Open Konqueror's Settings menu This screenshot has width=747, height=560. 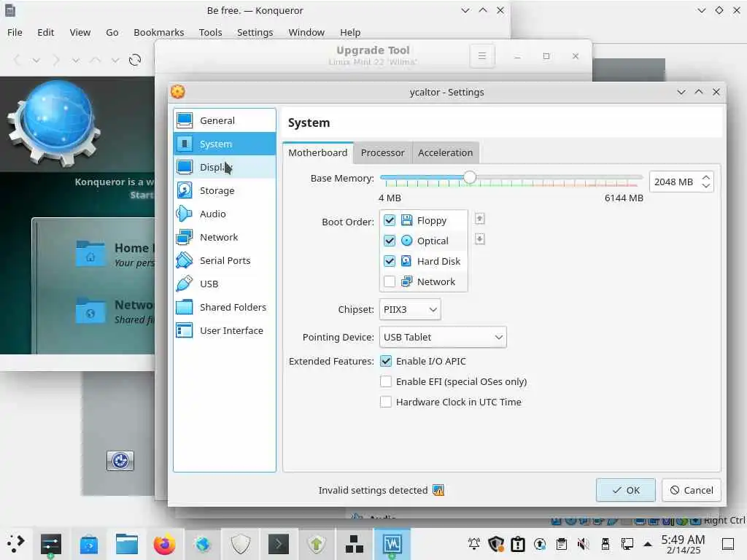[x=255, y=32]
